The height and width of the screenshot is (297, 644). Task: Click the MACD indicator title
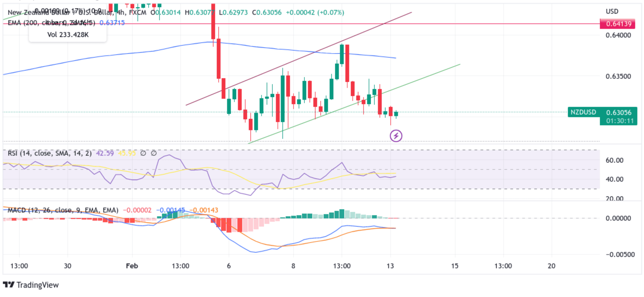click(63, 210)
